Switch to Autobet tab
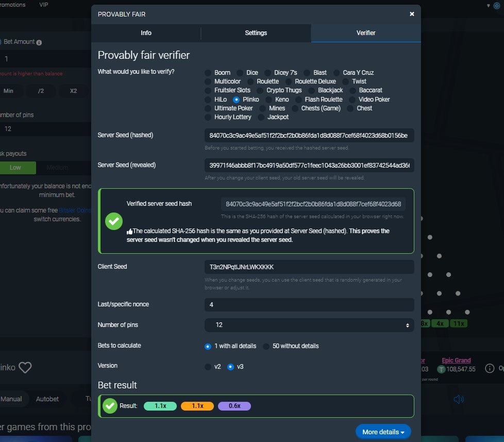This screenshot has width=504, height=442. click(x=47, y=399)
